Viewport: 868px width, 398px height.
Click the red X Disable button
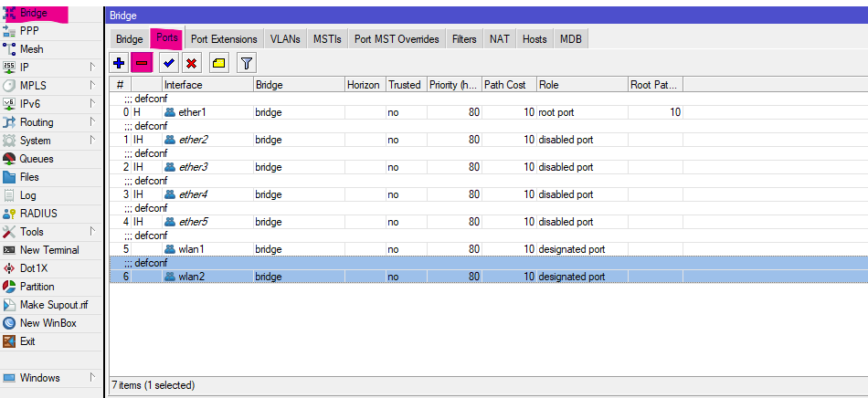(192, 63)
